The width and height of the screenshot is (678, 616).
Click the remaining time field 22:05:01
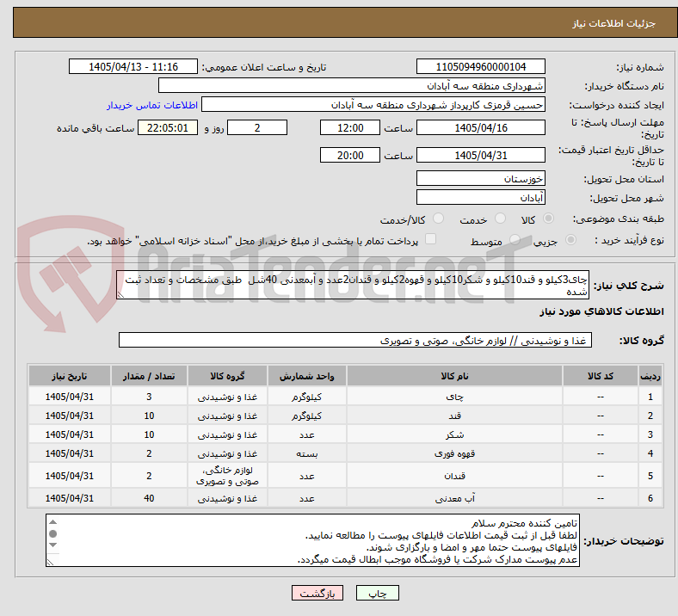168,128
